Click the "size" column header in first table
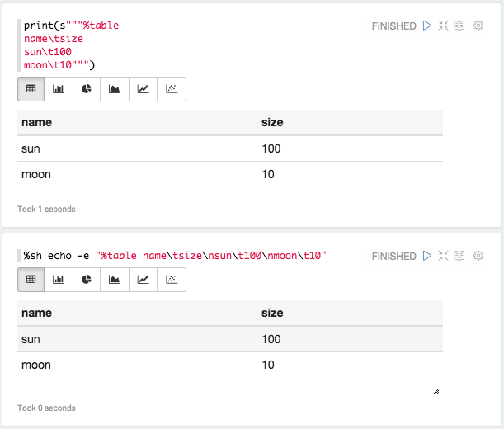The height and width of the screenshot is (429, 504). click(x=272, y=122)
